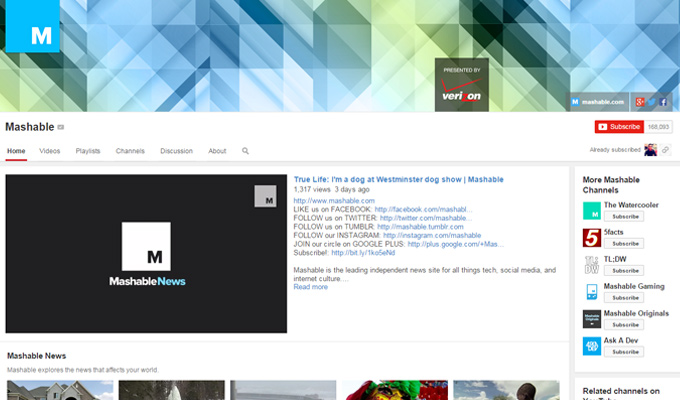Subscribe to The Watercooler channel
This screenshot has width=680, height=400.
tap(624, 216)
